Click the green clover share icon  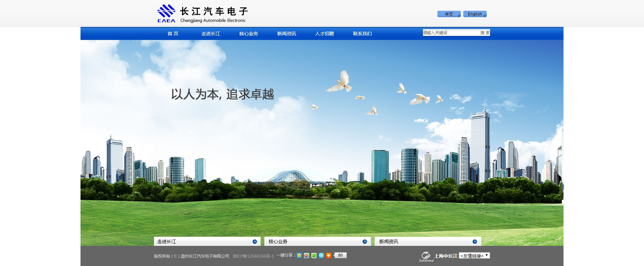point(314,256)
